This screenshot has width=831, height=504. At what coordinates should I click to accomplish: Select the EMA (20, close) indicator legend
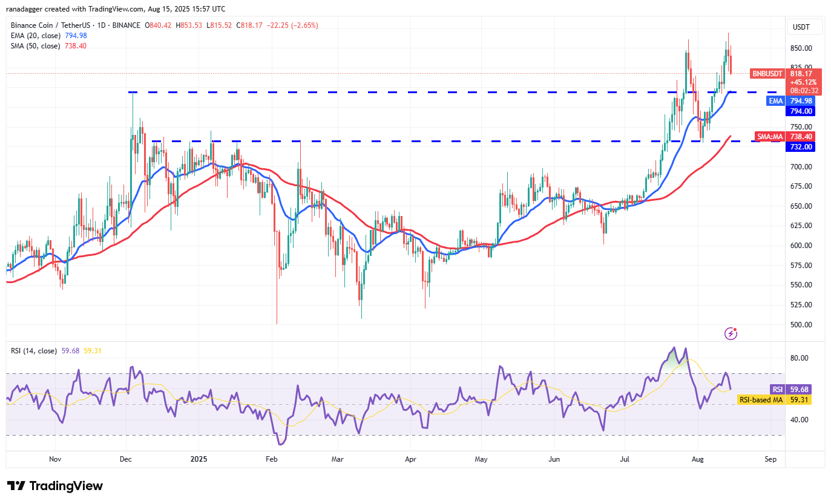tap(36, 36)
